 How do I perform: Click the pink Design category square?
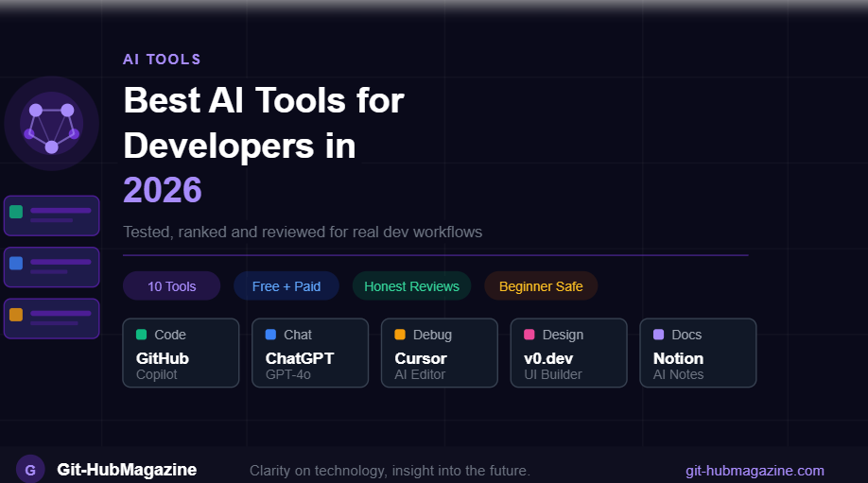tap(529, 335)
